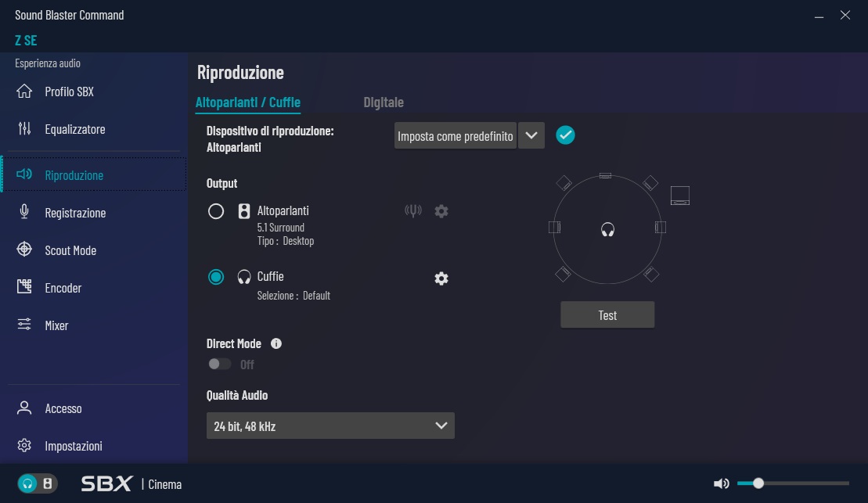Click the Tipo : Desktop text
This screenshot has width=868, height=503.
click(286, 241)
